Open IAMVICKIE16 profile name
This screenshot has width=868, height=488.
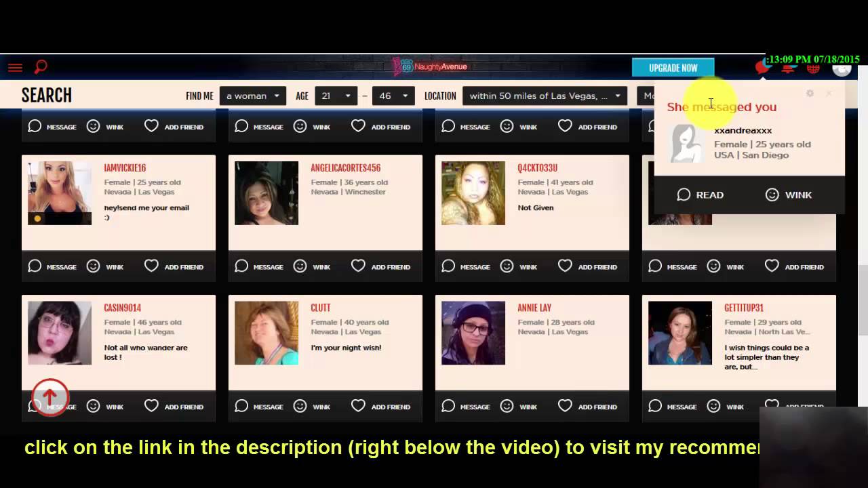coord(125,167)
